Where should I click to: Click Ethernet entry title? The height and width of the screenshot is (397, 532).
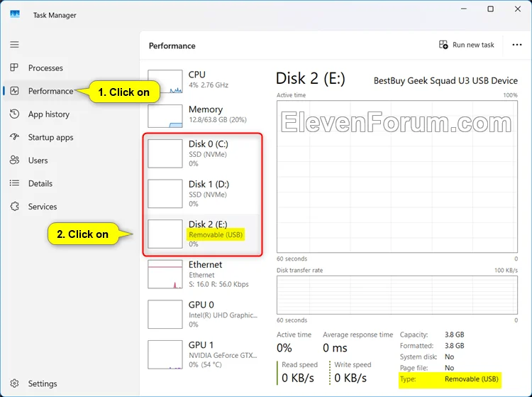(x=205, y=265)
